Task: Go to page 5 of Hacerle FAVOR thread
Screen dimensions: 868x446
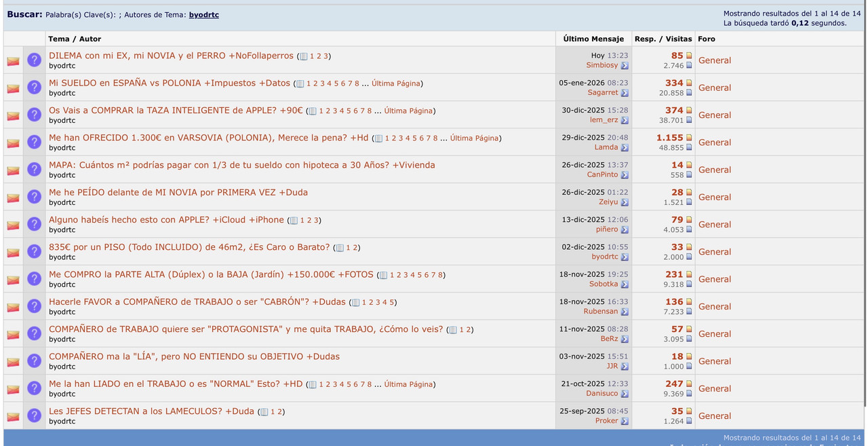Action: [391, 303]
